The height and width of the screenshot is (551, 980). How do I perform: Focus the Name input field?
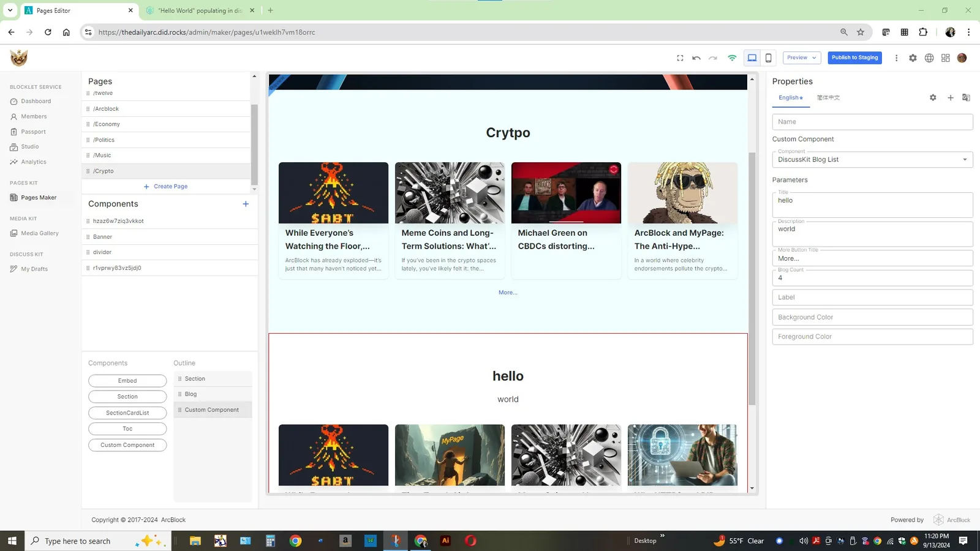point(872,122)
